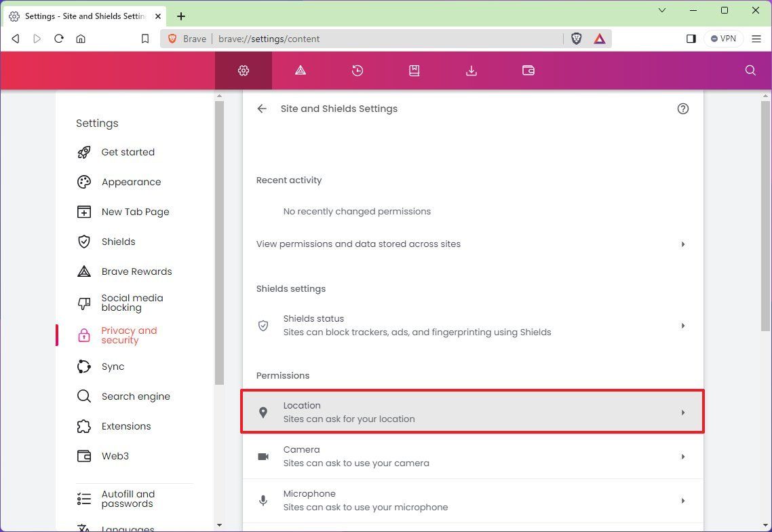The image size is (772, 532).
Task: Open the History clock icon in the toolbar
Action: [358, 70]
